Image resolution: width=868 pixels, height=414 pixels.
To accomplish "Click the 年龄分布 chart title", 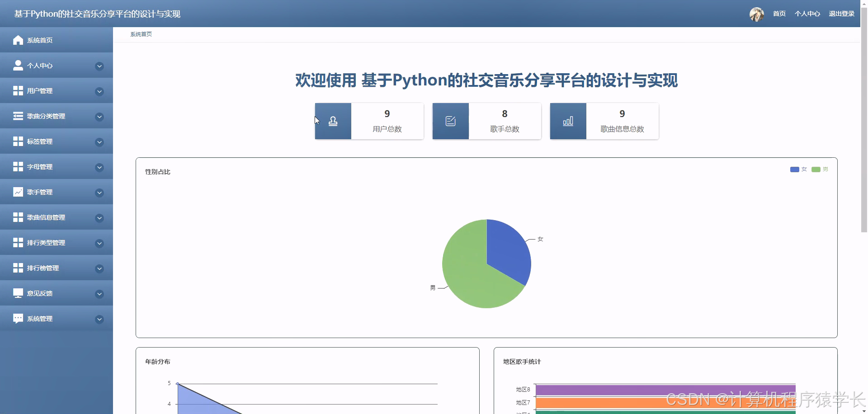I will (x=158, y=362).
